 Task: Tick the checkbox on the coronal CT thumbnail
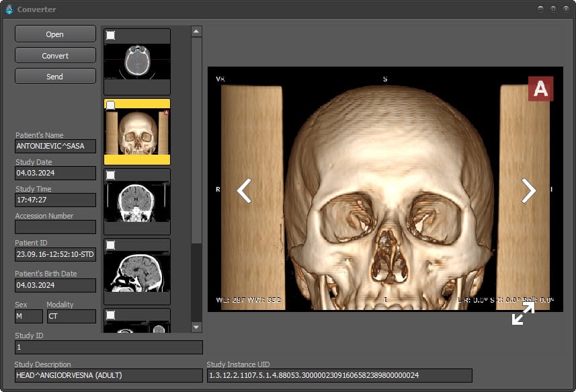111,175
